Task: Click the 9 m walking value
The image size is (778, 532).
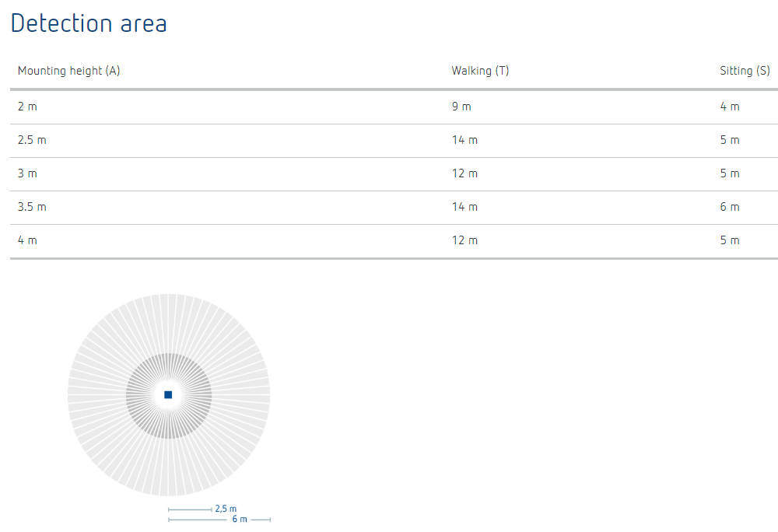Action: coord(461,107)
